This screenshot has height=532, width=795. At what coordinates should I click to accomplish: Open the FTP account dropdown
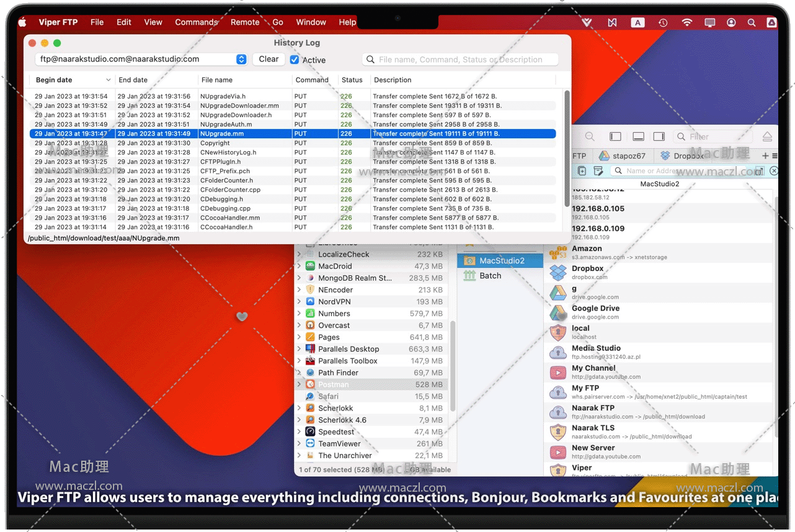241,60
